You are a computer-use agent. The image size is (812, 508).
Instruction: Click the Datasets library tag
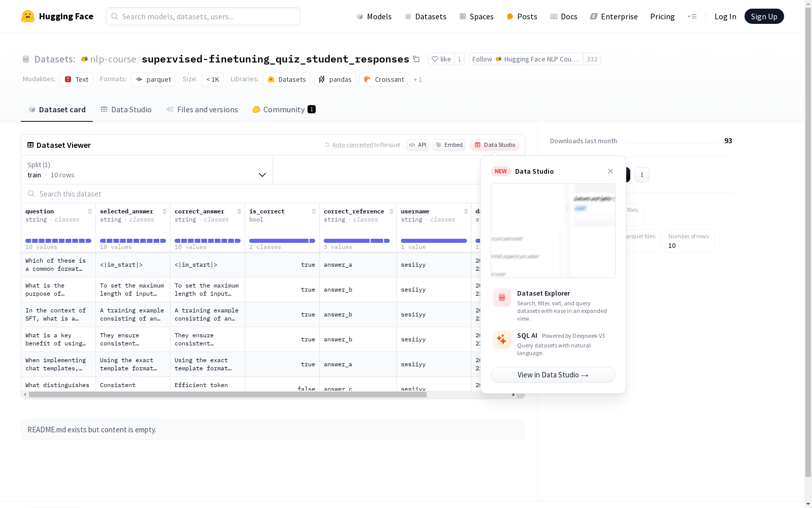pyautogui.click(x=287, y=79)
